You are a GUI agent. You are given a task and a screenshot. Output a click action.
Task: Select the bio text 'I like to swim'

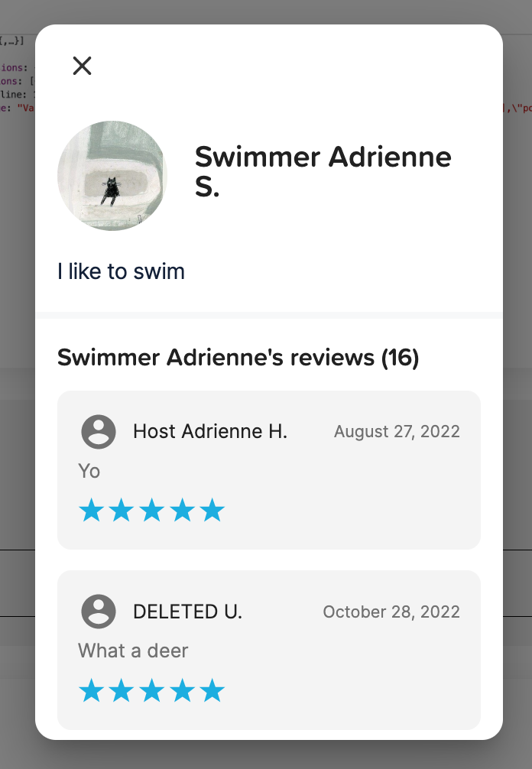[x=122, y=271]
